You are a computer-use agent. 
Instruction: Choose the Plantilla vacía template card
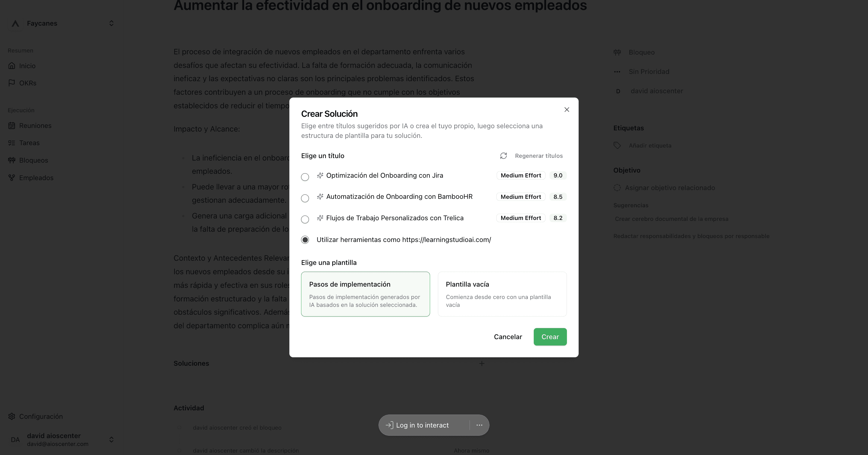click(502, 294)
